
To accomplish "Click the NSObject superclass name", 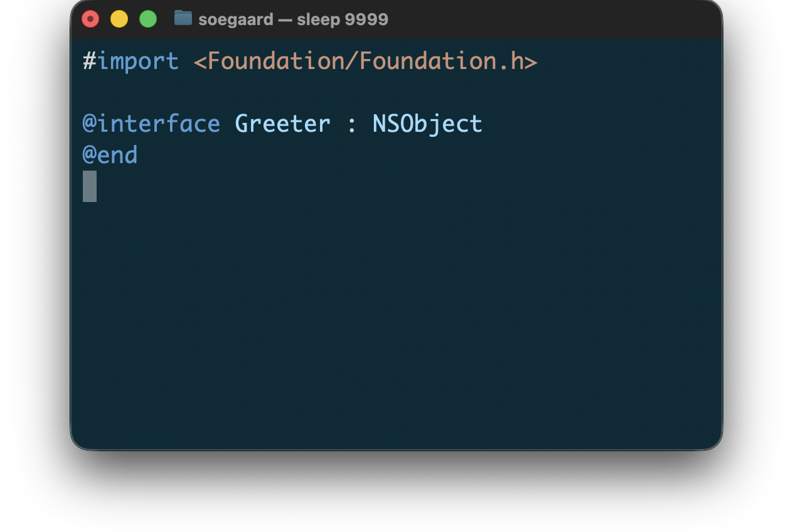I will coord(427,124).
